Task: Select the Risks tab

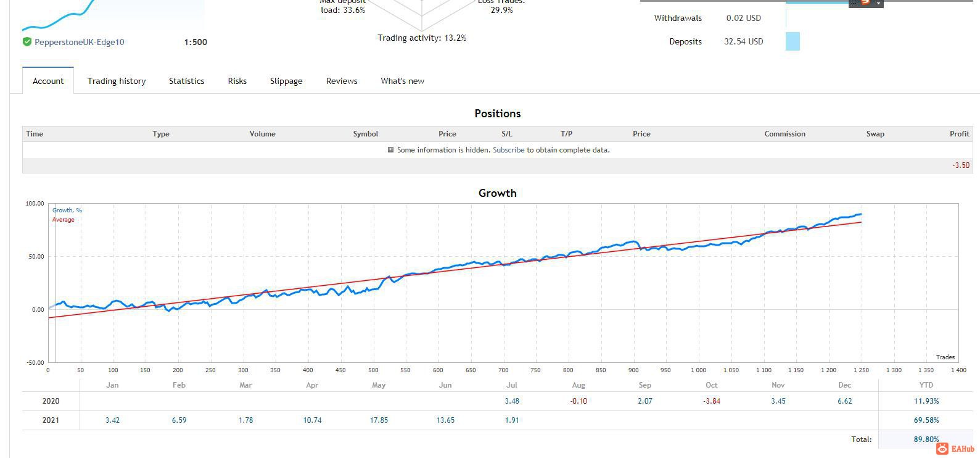Action: (237, 81)
